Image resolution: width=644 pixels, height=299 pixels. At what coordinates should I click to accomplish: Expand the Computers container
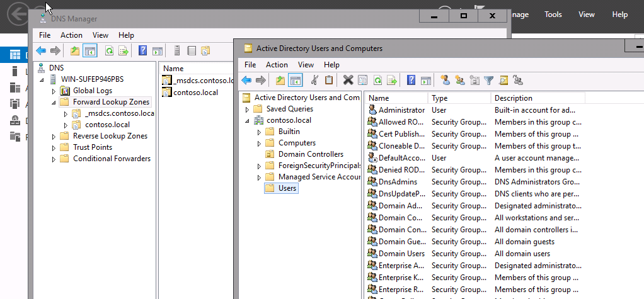pyautogui.click(x=259, y=144)
